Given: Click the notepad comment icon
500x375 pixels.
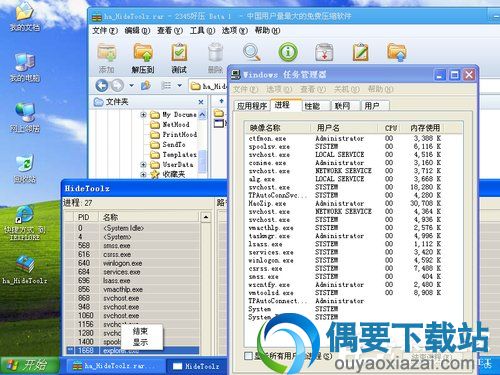Looking at the screenshot, I should click(361, 52).
